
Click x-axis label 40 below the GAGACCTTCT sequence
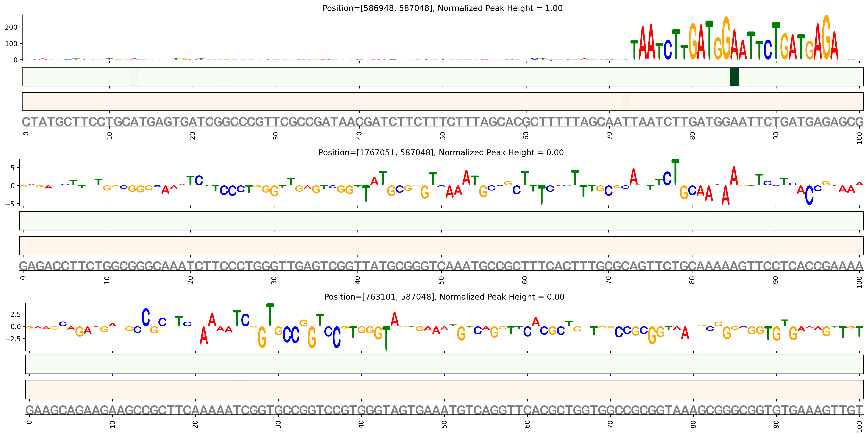[x=357, y=280]
